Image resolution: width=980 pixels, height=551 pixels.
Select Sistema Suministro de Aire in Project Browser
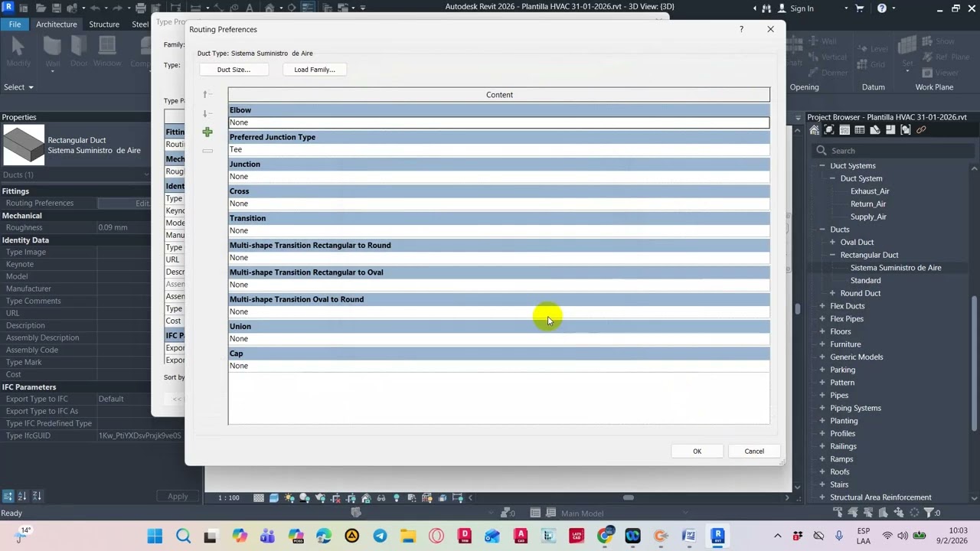pos(896,268)
